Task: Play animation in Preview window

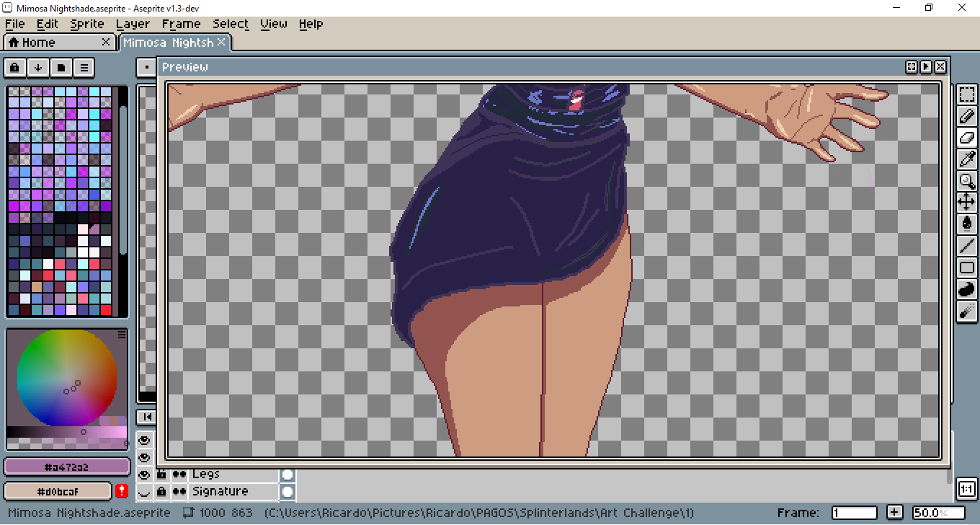Action: pyautogui.click(x=926, y=66)
